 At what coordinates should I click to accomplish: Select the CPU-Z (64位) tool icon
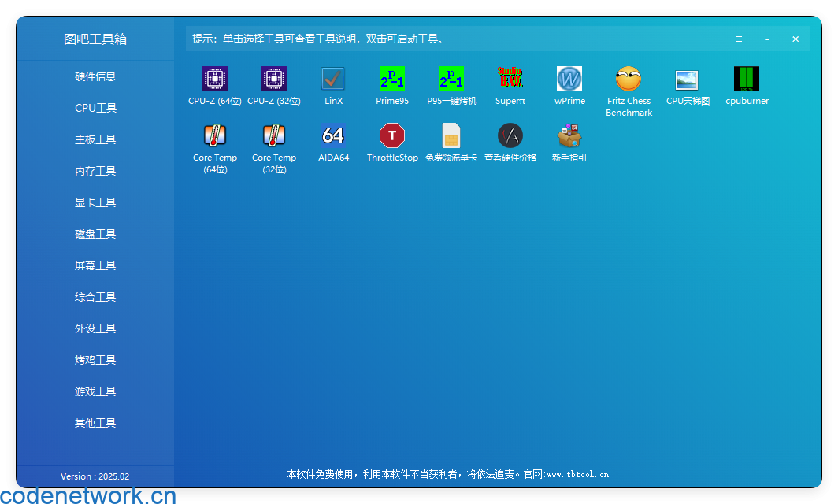click(215, 79)
